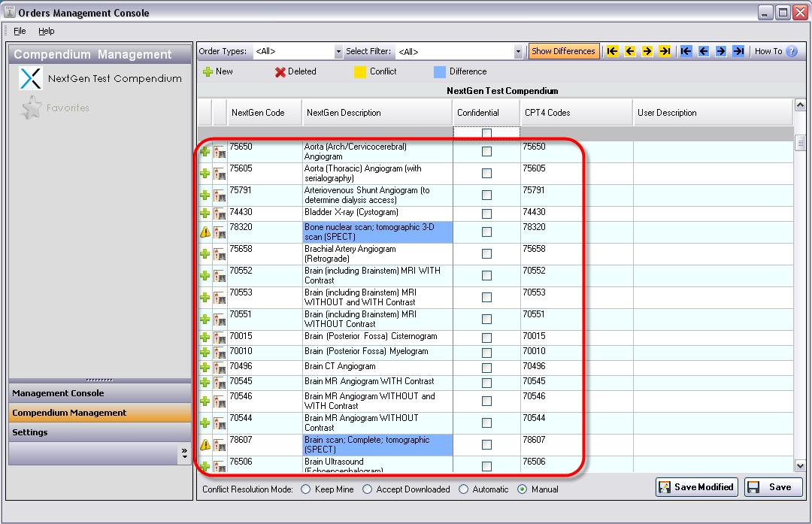Jump to last conflict with yellow last-arrow
Viewport: 812px width, 524px height.
point(665,51)
